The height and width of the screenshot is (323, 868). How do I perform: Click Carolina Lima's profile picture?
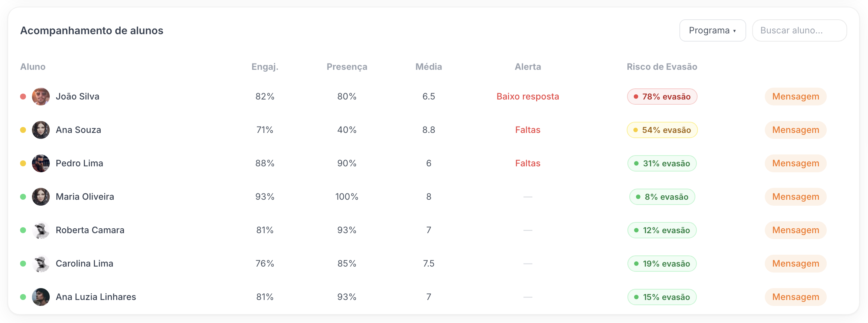(x=41, y=263)
